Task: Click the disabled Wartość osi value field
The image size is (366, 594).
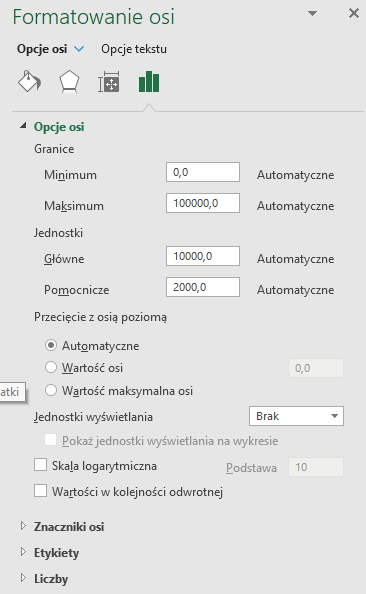Action: click(x=316, y=368)
